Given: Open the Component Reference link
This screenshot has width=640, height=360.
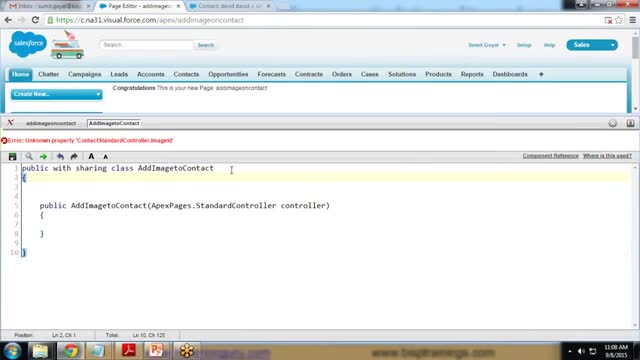Looking at the screenshot, I should (x=550, y=156).
